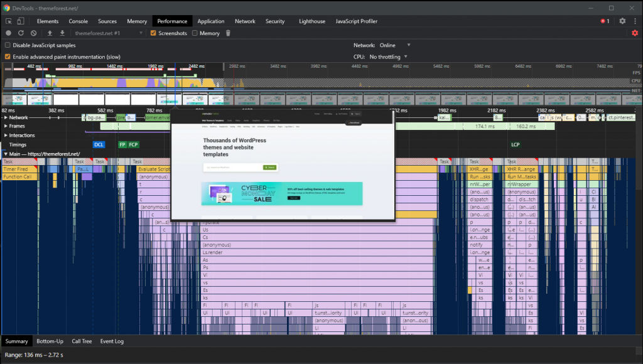Click the red error count indicator
The width and height of the screenshot is (643, 364).
click(x=605, y=21)
